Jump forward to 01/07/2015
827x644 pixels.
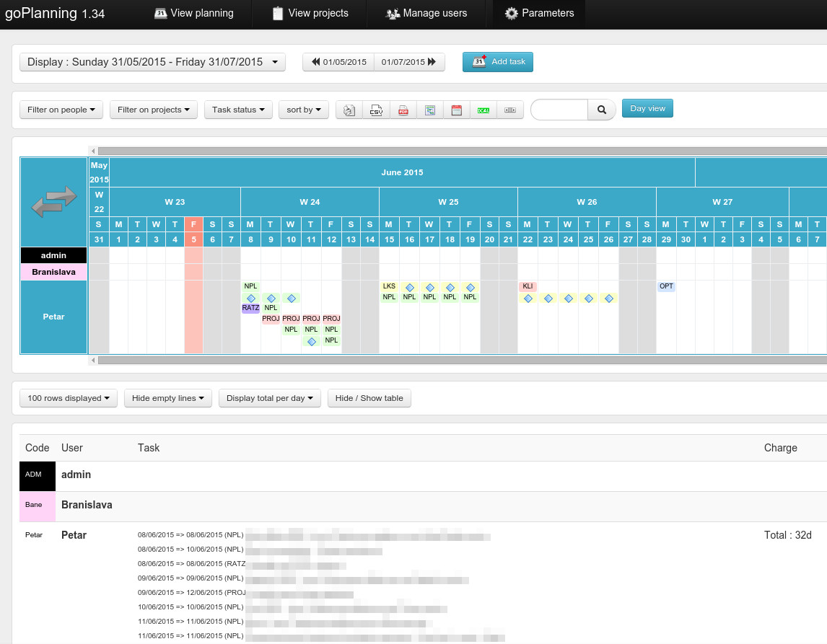pyautogui.click(x=409, y=62)
